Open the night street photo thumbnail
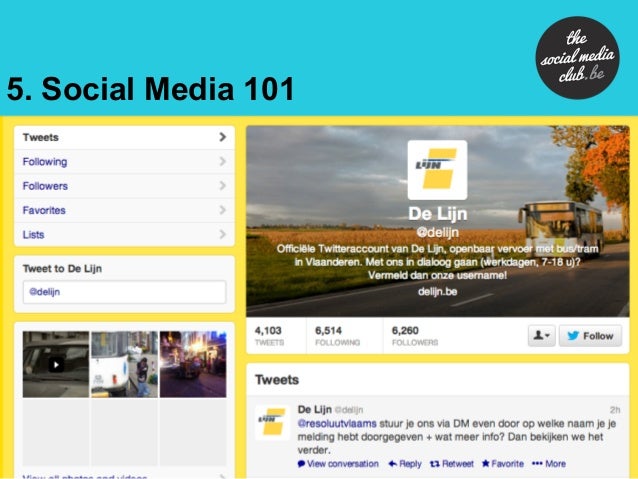Image resolution: width=638 pixels, height=479 pixels. point(193,364)
